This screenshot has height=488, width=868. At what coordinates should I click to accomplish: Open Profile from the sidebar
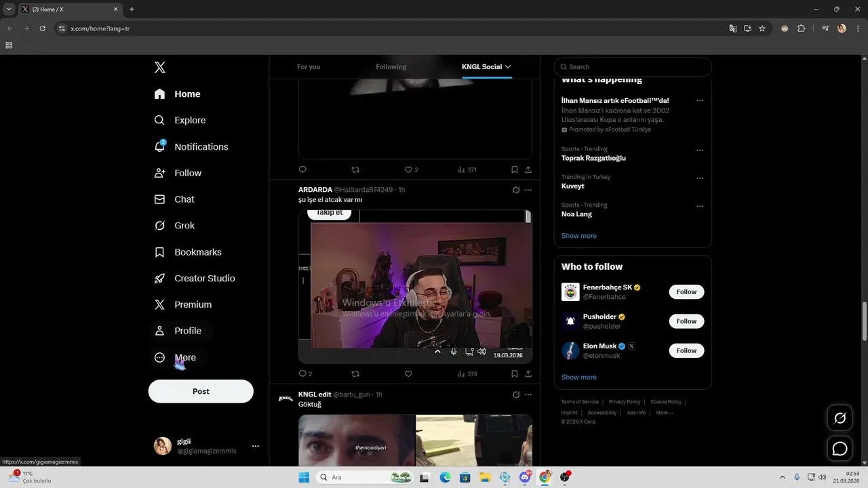tap(178, 331)
